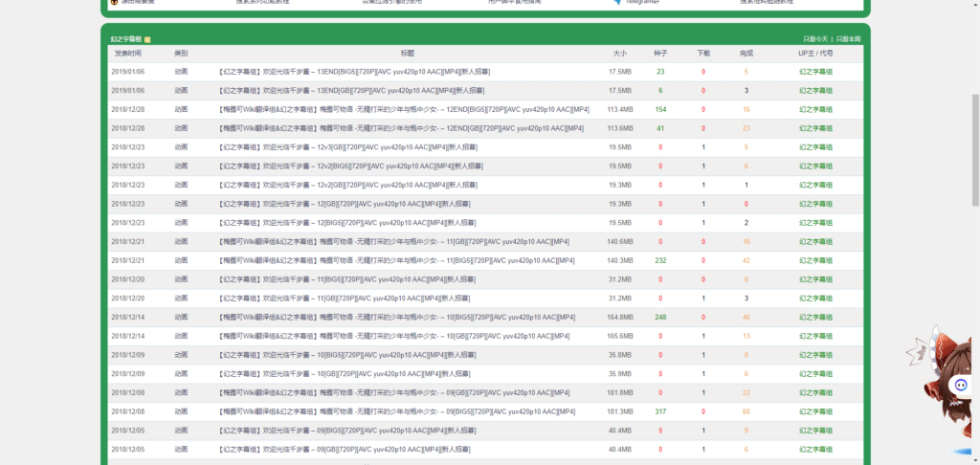980x465 pixels.
Task: Click seed count 232
Action: (660, 260)
